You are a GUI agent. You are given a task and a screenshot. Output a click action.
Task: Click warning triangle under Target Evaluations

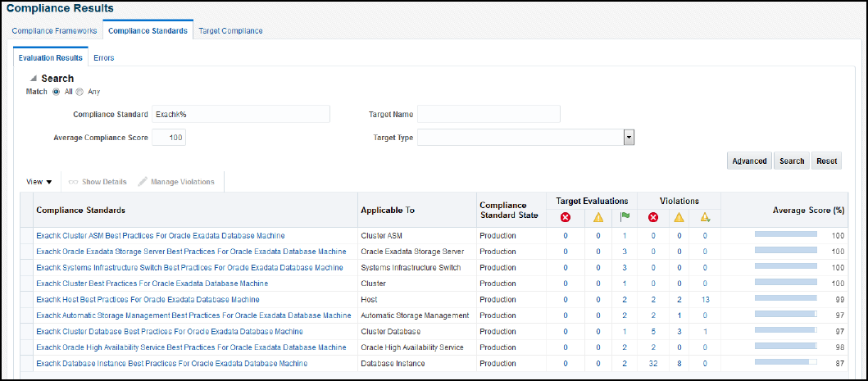tap(598, 217)
